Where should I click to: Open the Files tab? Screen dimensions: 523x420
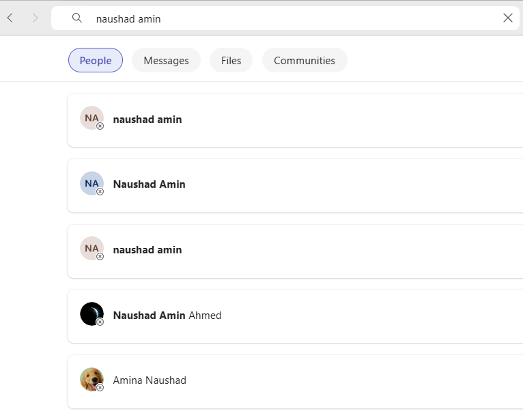231,60
